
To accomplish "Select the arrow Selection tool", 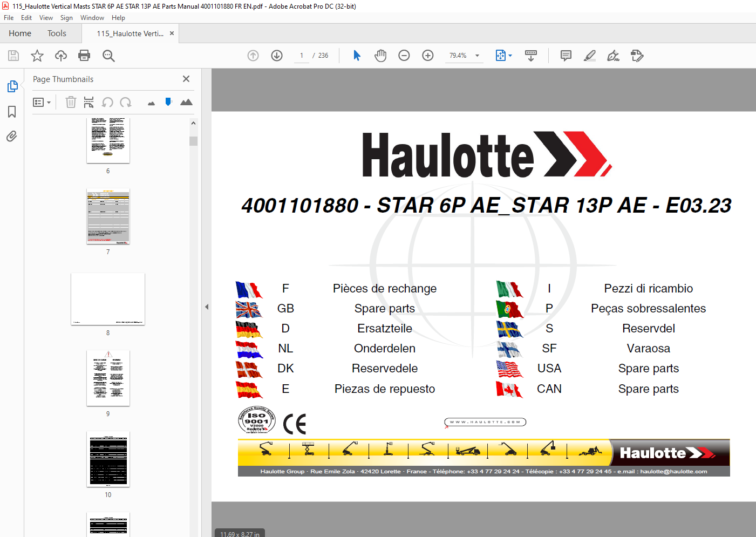I will pos(357,56).
